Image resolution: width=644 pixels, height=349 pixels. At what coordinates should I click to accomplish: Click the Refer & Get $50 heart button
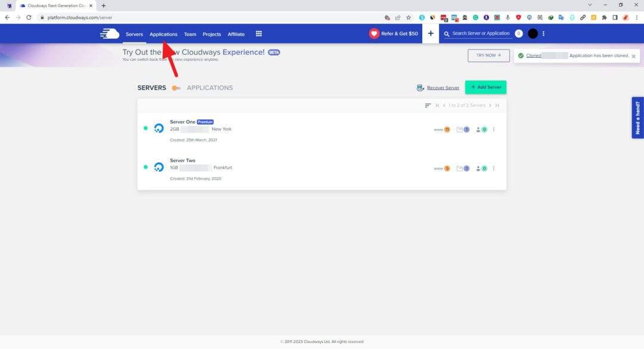(394, 34)
